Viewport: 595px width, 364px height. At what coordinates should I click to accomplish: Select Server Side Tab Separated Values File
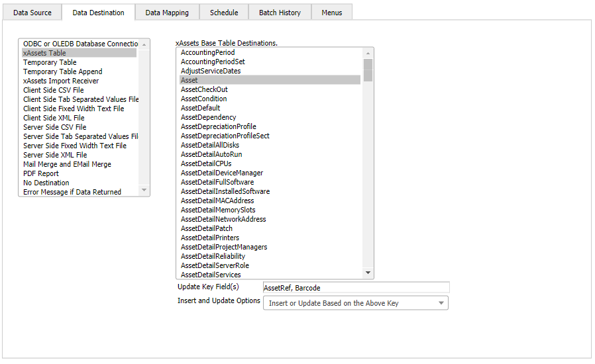(80, 136)
